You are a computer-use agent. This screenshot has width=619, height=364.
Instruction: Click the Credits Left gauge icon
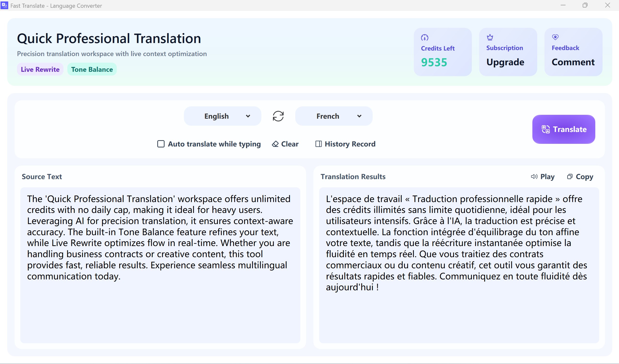tap(424, 37)
